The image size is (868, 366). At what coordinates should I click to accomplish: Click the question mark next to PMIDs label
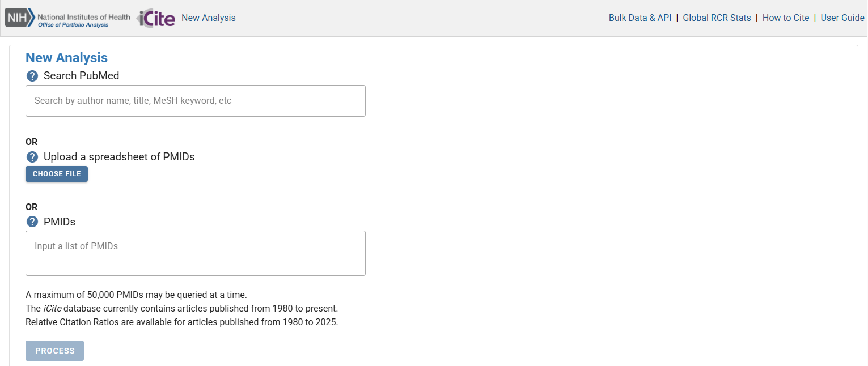tap(32, 222)
